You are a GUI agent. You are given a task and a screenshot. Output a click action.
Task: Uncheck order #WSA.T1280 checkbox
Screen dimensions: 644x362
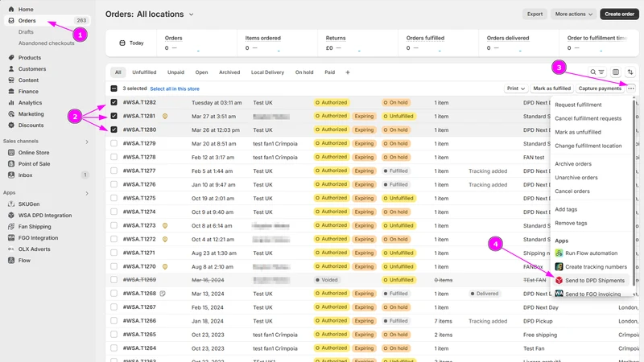click(x=114, y=130)
